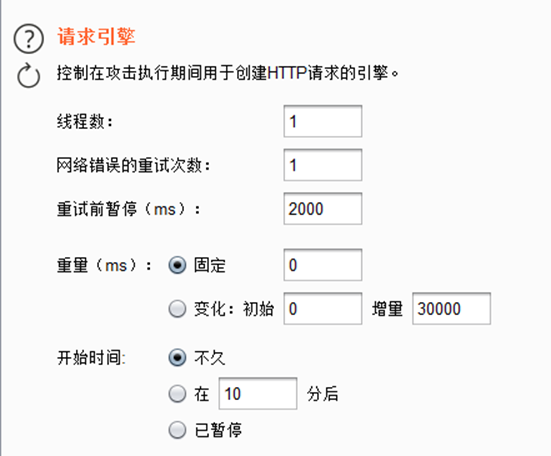Choose the 不久 start time radio button

[177, 358]
